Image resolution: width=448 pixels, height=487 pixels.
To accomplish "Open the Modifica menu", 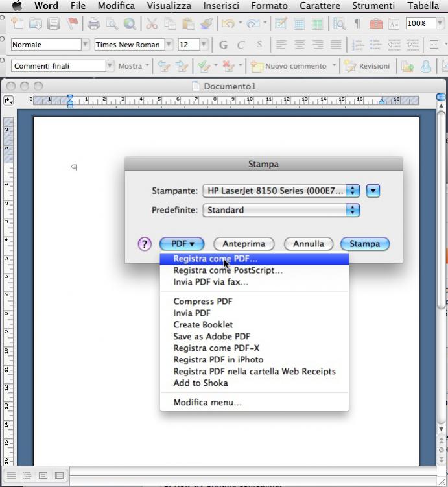I will (116, 6).
